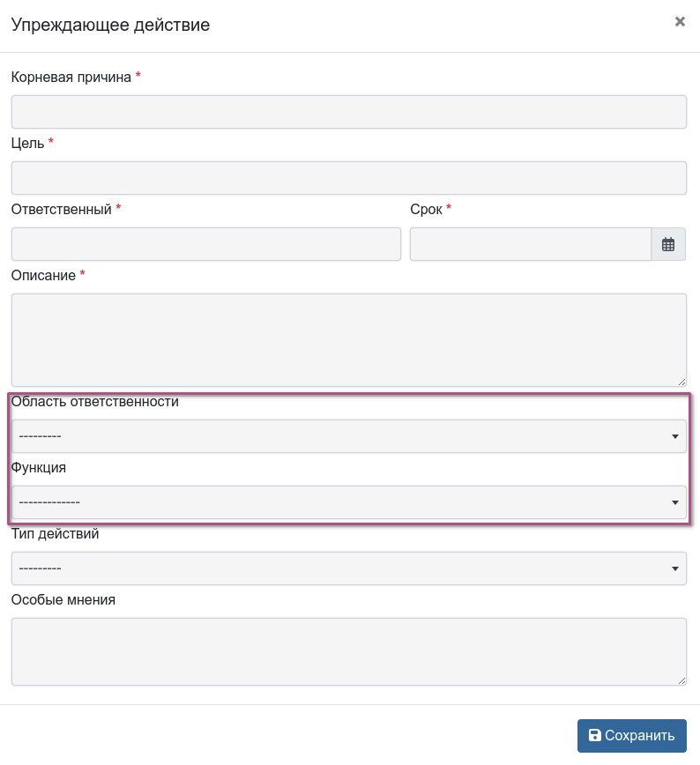The image size is (700, 765).
Task: Click the Срок date field
Action: point(530,244)
